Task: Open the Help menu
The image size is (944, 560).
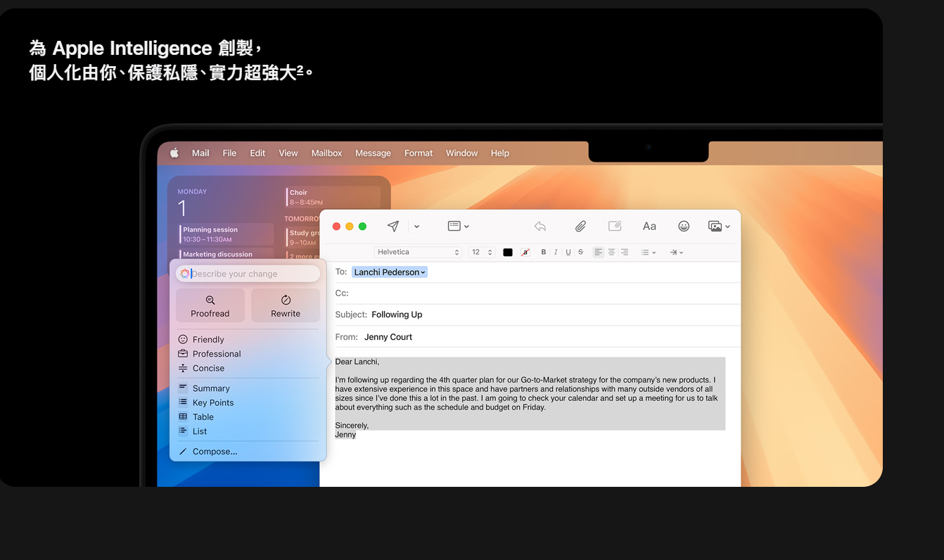Action: coord(500,153)
